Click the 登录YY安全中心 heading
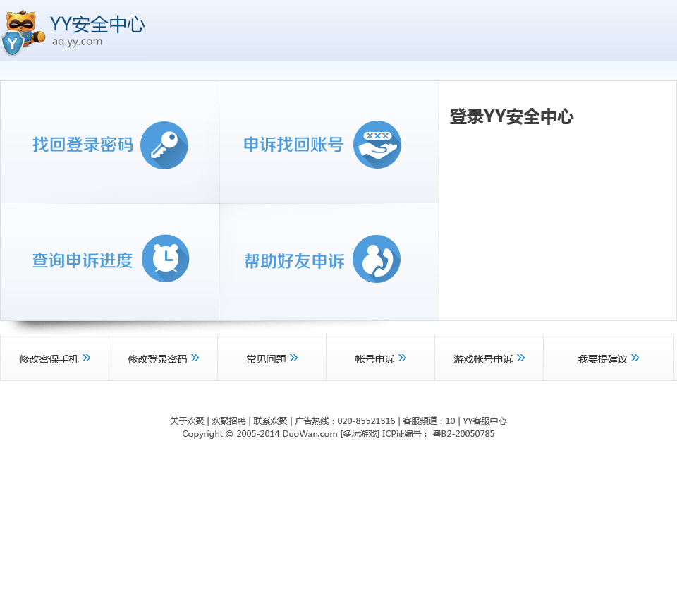 point(512,116)
